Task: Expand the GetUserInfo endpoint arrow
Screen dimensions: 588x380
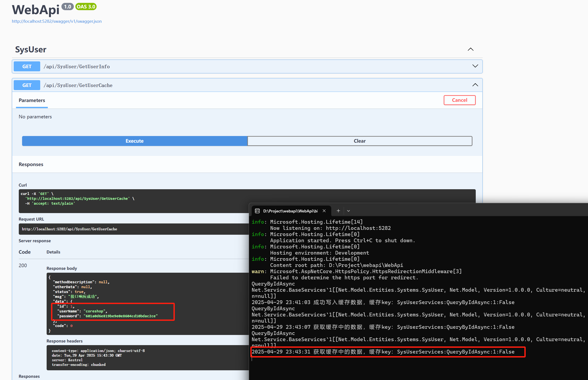Action: pyautogui.click(x=475, y=66)
